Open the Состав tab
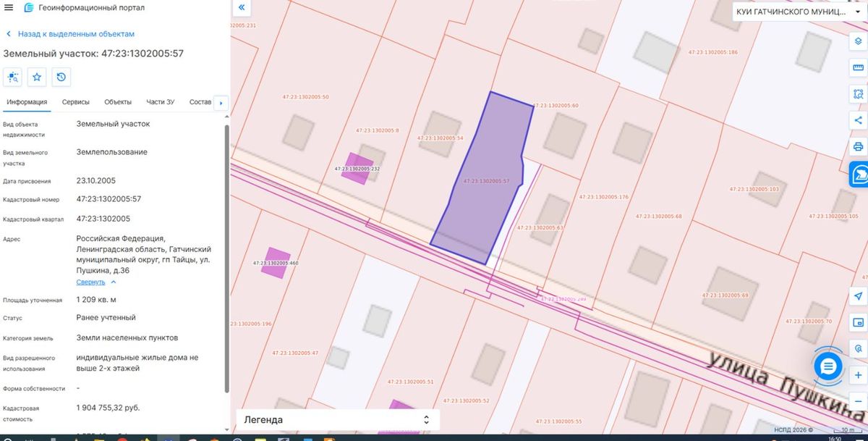The width and height of the screenshot is (868, 441). (200, 102)
